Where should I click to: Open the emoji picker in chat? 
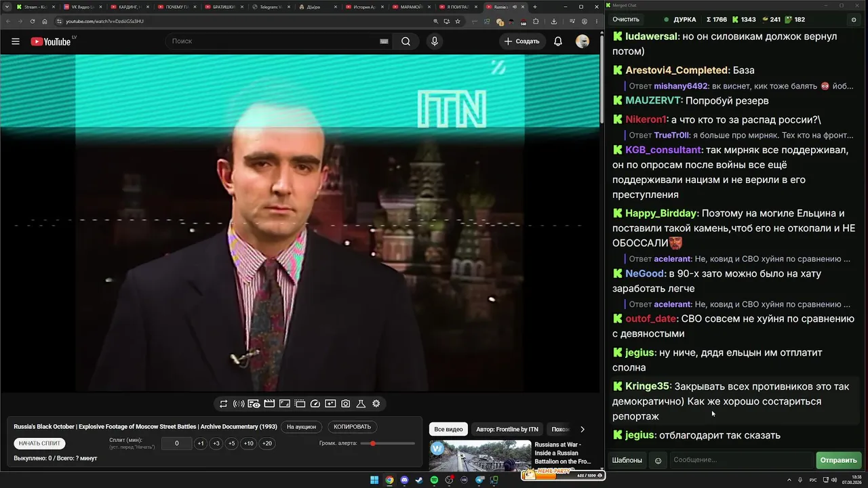[658, 460]
